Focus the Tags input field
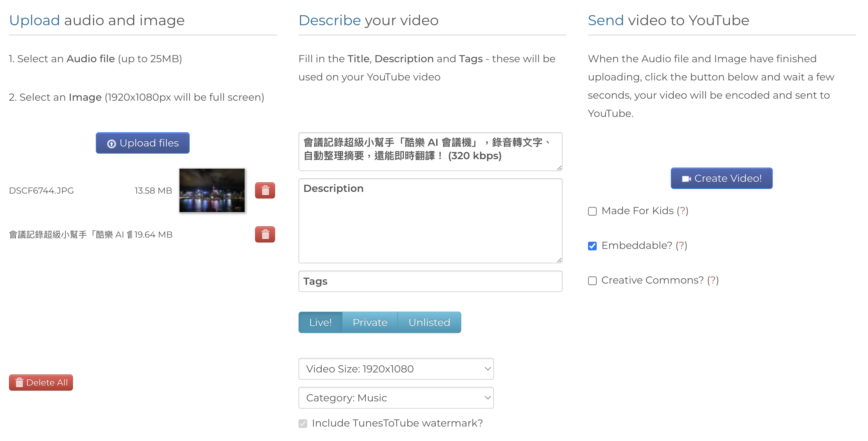Viewport: 868px width, 441px height. (430, 281)
